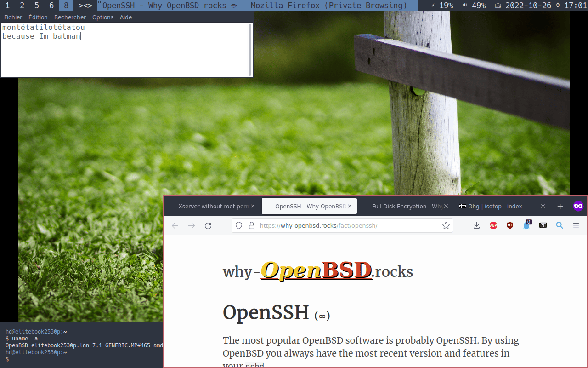Screen dimensions: 588x368
Task: Open the Adblock Plus extension icon
Action: click(x=493, y=225)
